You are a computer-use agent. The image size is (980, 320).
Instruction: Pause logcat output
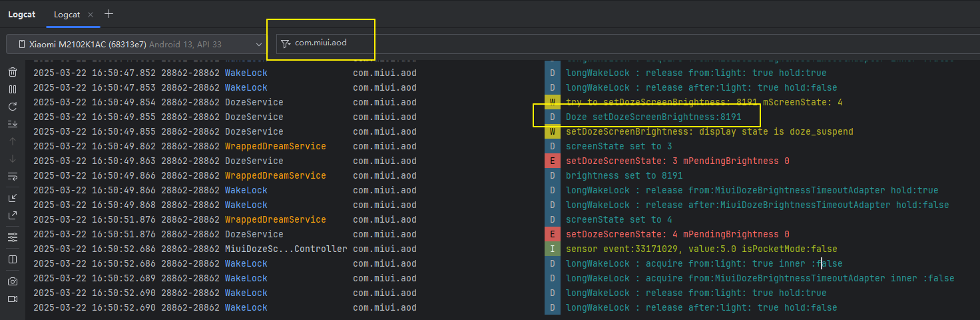coord(13,89)
